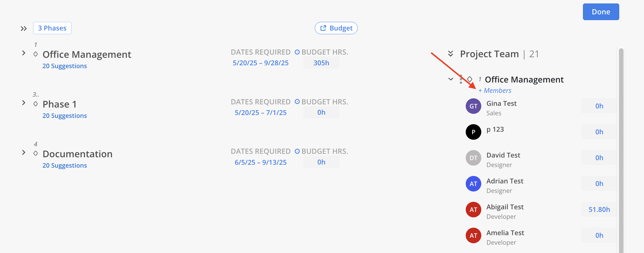Open the Budget link button

point(336,28)
